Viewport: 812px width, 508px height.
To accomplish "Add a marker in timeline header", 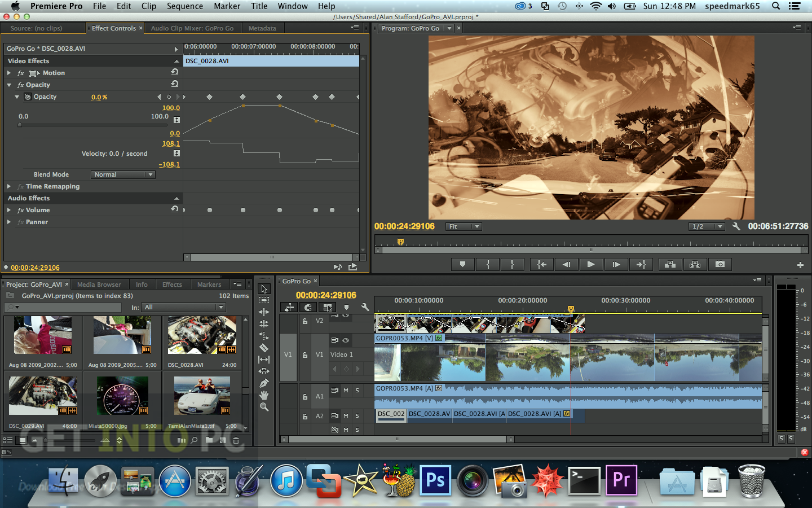I will [x=346, y=307].
